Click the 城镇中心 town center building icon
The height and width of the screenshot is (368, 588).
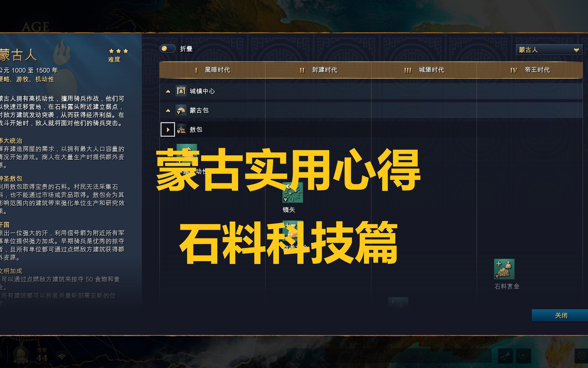181,91
